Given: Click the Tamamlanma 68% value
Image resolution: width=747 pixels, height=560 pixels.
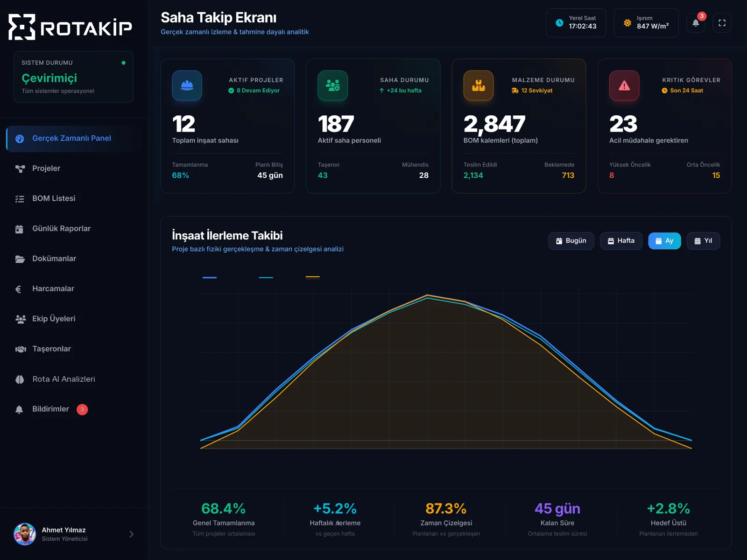Looking at the screenshot, I should pyautogui.click(x=181, y=175).
